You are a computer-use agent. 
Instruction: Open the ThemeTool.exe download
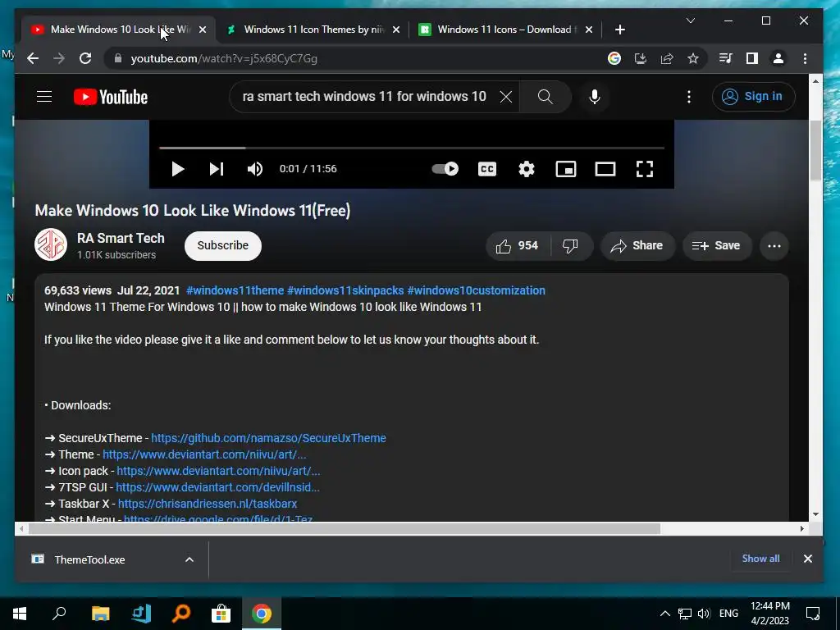[x=90, y=559]
